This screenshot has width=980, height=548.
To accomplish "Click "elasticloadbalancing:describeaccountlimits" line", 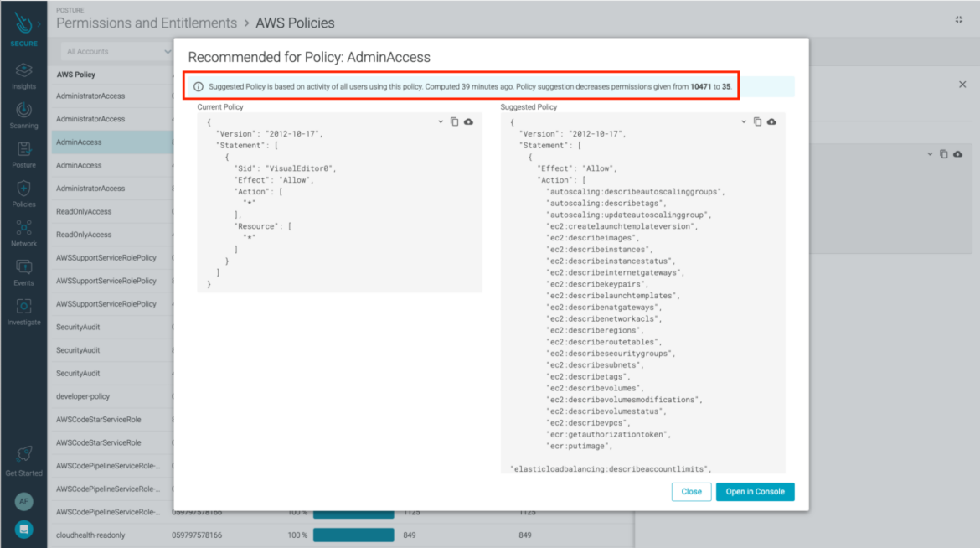I will 611,469.
